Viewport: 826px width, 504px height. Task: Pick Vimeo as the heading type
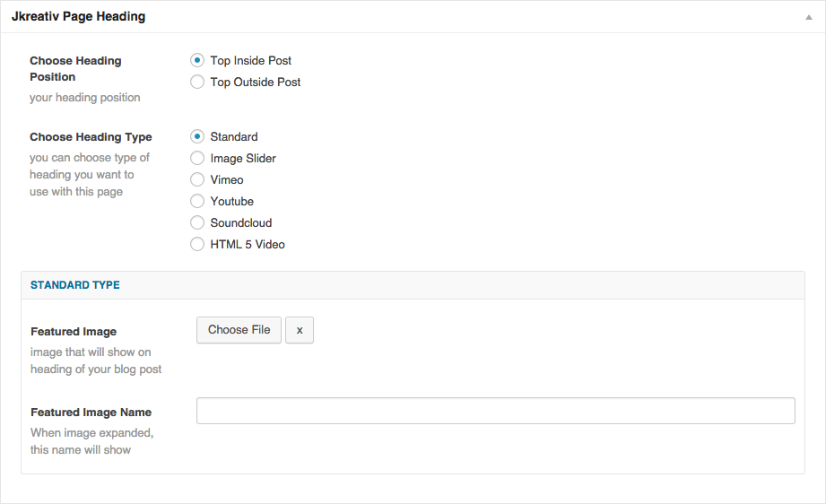click(x=197, y=180)
